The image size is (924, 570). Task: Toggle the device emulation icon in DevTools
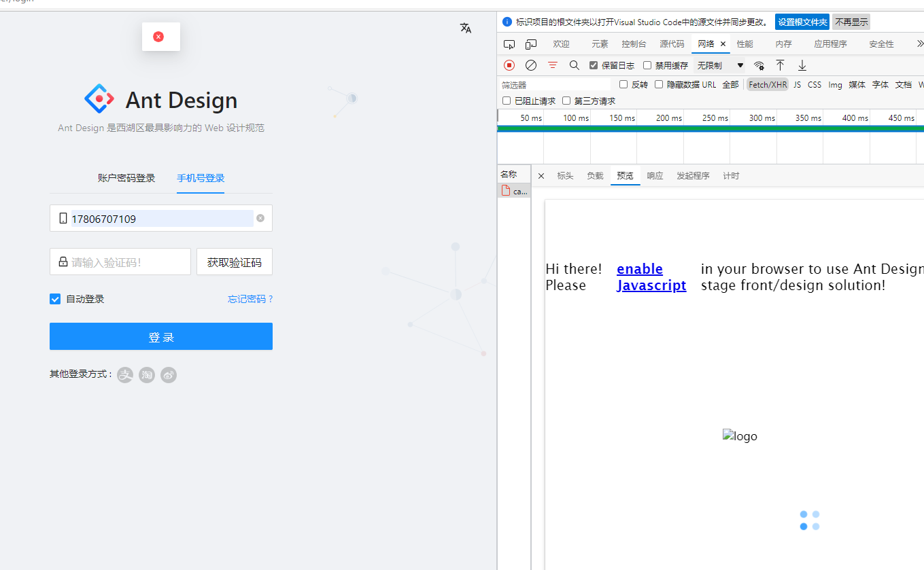(x=531, y=44)
